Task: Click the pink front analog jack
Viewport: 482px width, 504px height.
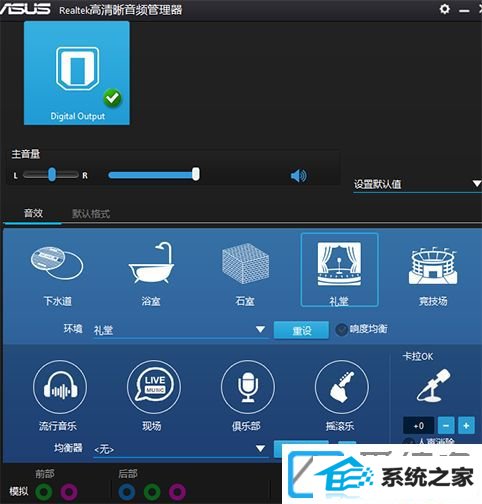Action: tap(69, 491)
